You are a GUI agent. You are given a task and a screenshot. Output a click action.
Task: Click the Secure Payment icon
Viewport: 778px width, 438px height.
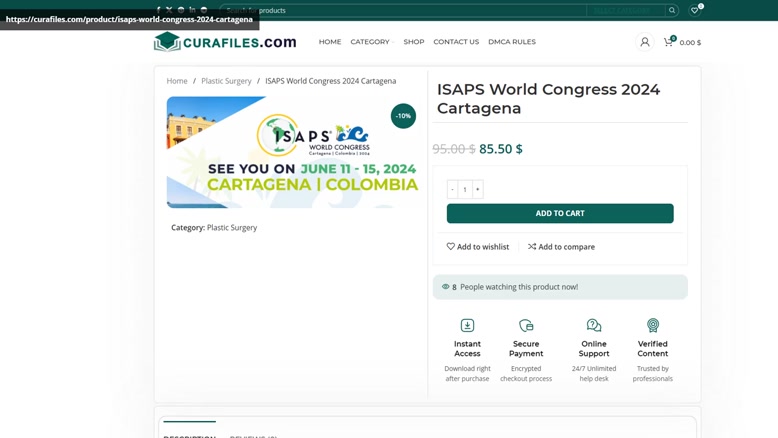coord(526,325)
